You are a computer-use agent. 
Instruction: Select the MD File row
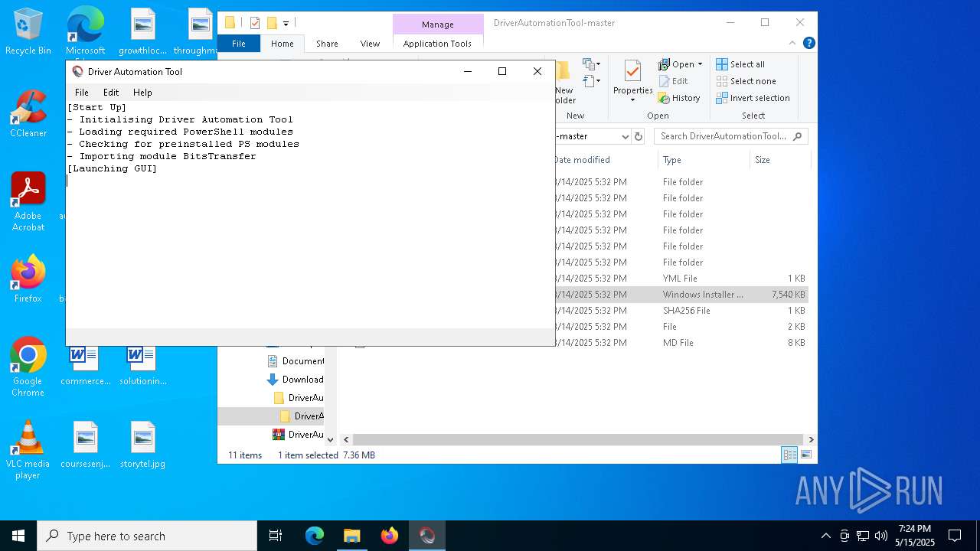681,343
